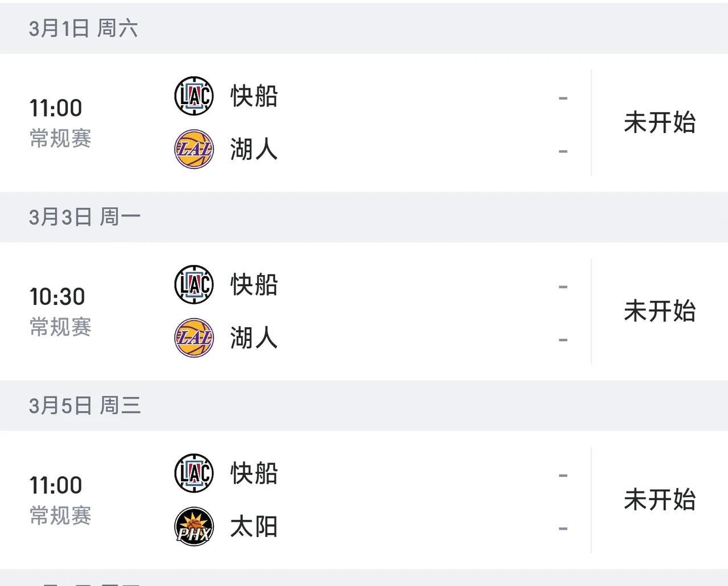Screen dimensions: 728x586
Task: Open 快船 team name in March 1 matchup
Action: 254,96
